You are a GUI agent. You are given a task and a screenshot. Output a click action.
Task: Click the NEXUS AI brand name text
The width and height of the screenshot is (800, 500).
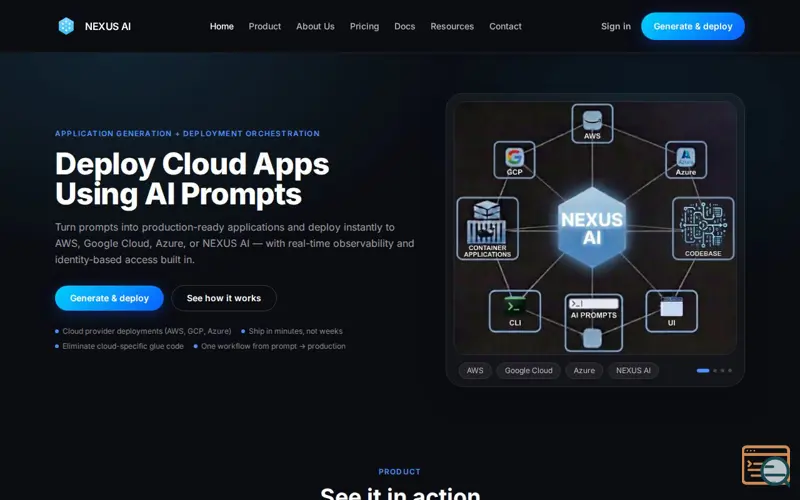point(108,27)
